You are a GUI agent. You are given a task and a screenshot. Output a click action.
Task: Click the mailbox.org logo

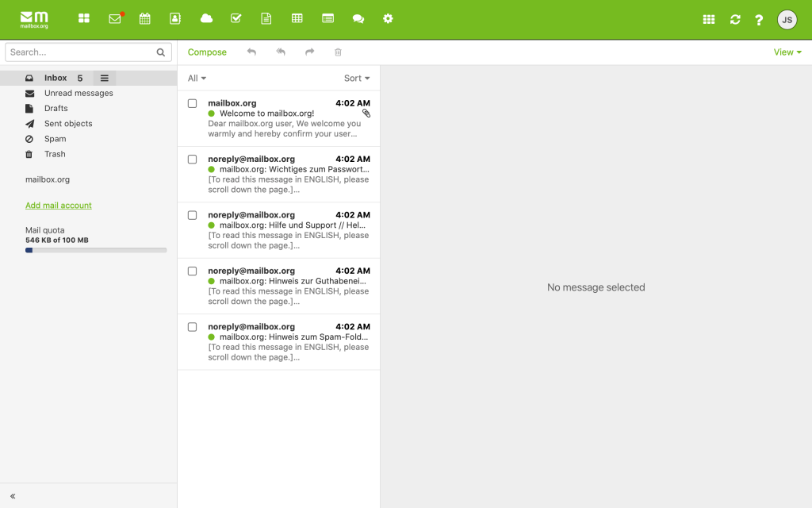[34, 19]
